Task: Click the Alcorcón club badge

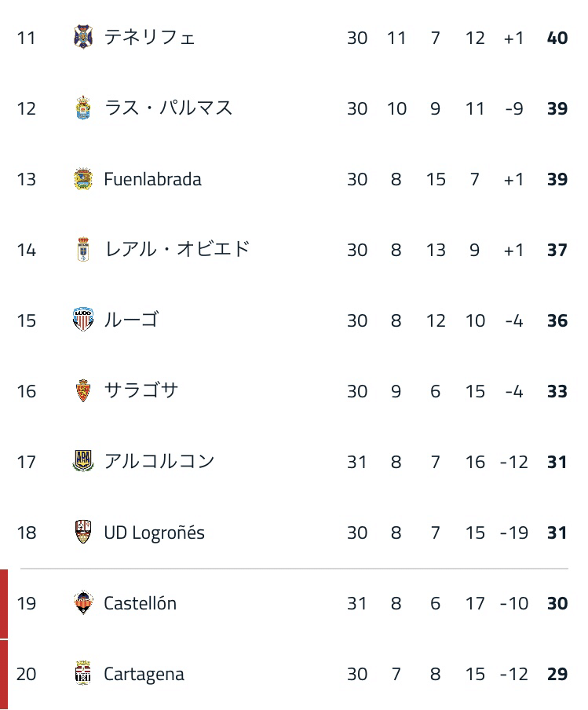Action: pos(83,461)
